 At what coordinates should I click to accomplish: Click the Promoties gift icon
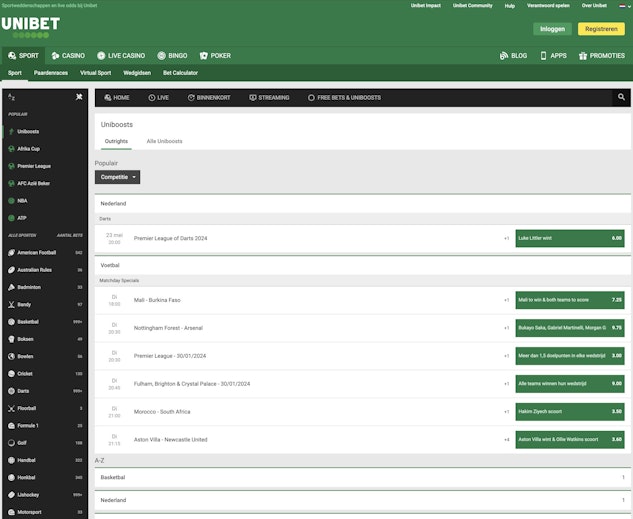[x=583, y=56]
